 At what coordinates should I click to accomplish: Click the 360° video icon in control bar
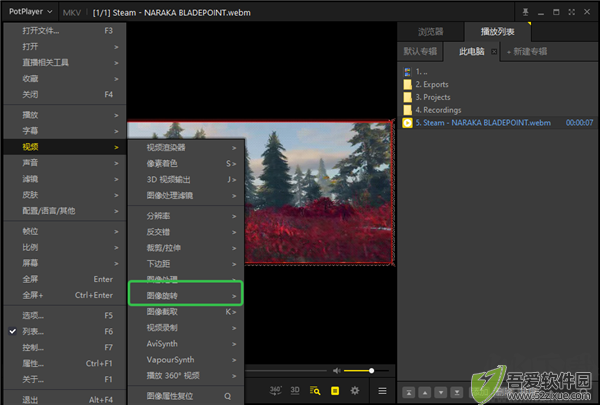276,391
